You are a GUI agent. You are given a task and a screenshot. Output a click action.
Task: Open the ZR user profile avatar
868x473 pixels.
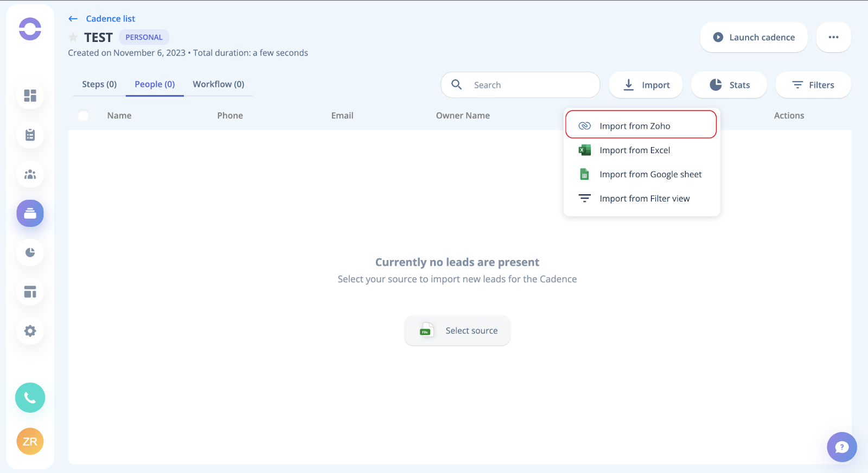click(x=30, y=442)
